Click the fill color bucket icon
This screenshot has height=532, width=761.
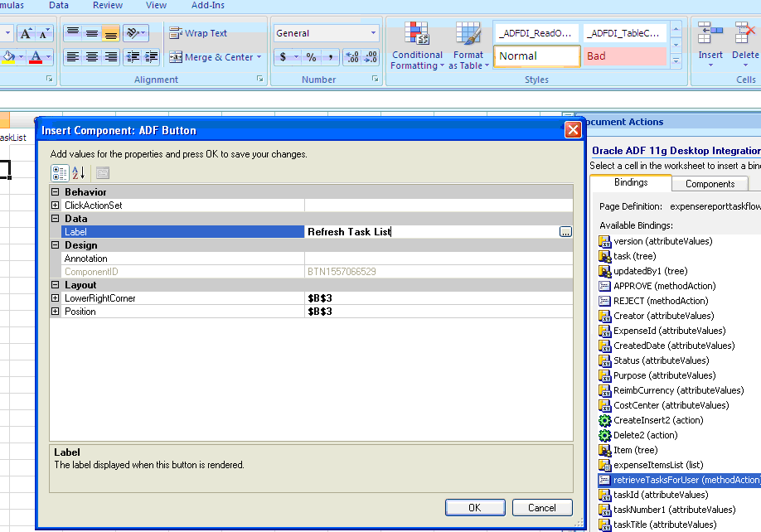click(x=9, y=56)
